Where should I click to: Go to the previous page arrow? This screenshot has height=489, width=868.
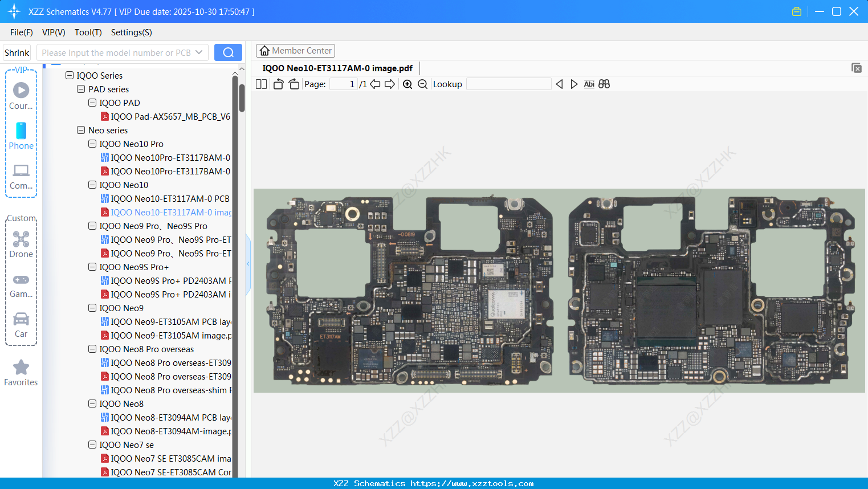point(375,84)
